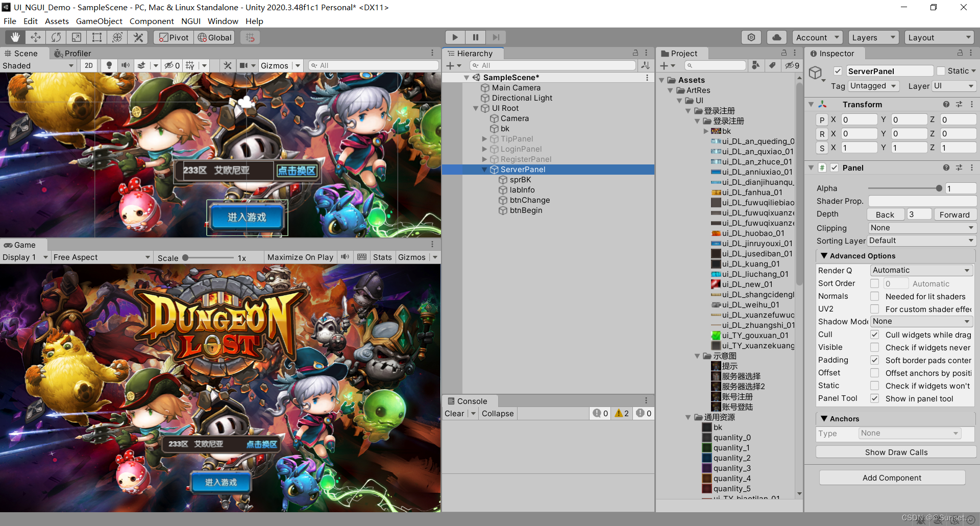The height and width of the screenshot is (526, 980).
Task: Open NGUI menu
Action: click(x=191, y=21)
